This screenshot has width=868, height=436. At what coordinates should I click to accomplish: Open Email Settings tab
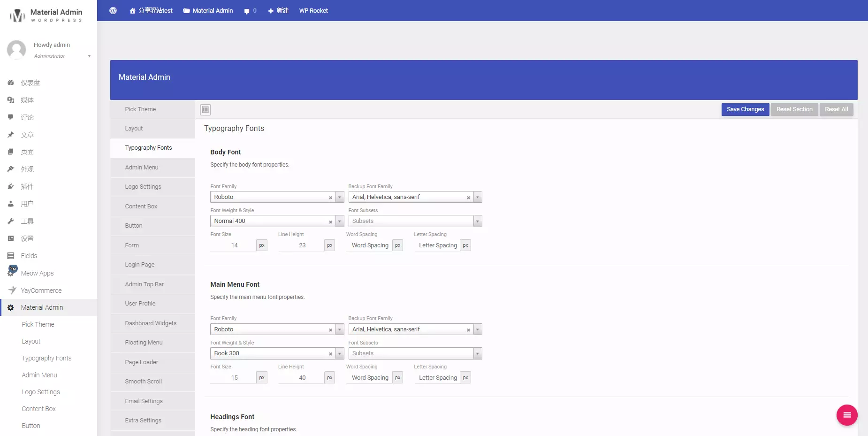(x=152, y=401)
